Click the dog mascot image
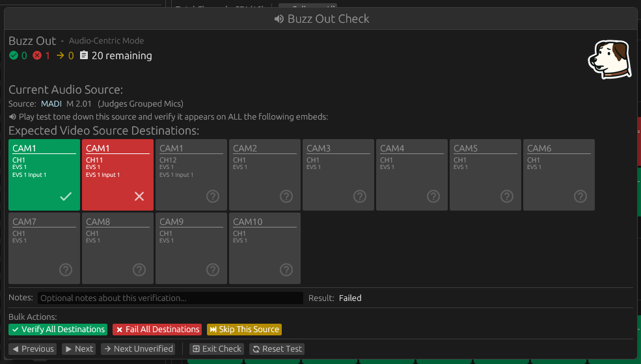Screen dimensions: 641x364 [610, 59]
